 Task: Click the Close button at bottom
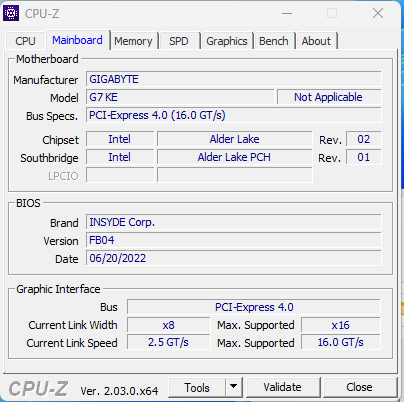359,387
